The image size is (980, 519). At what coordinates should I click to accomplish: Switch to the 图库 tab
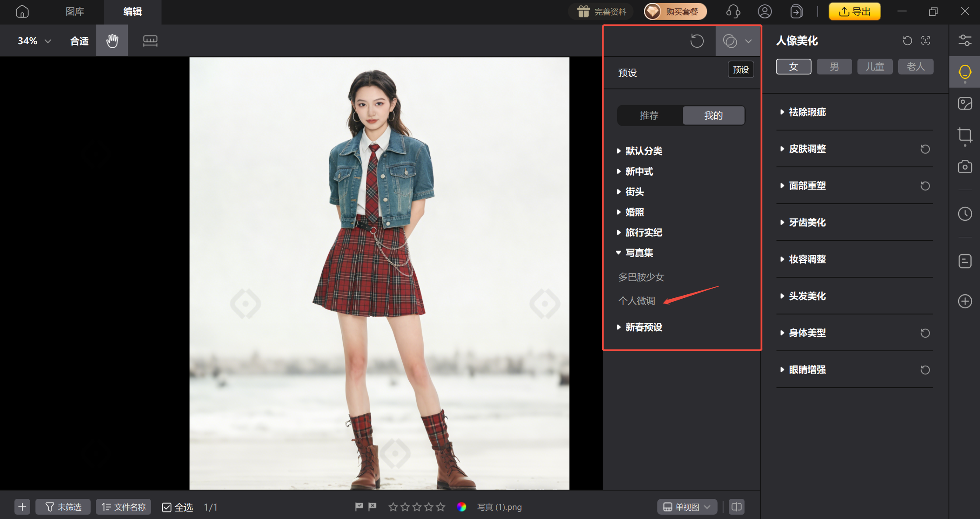coord(75,11)
